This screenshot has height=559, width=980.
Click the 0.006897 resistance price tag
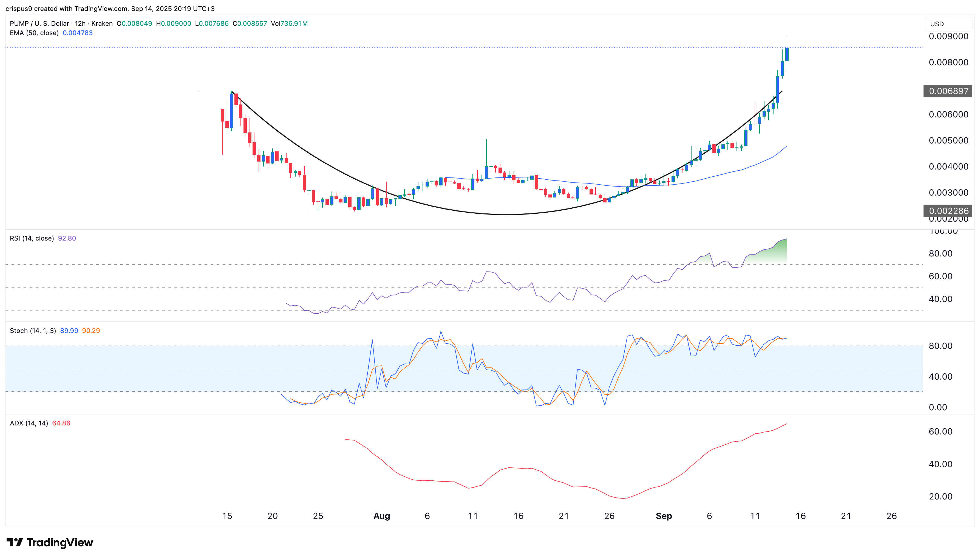948,91
